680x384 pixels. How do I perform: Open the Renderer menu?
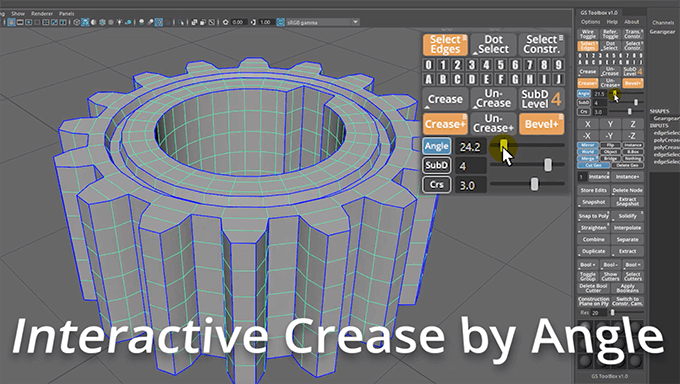coord(42,13)
